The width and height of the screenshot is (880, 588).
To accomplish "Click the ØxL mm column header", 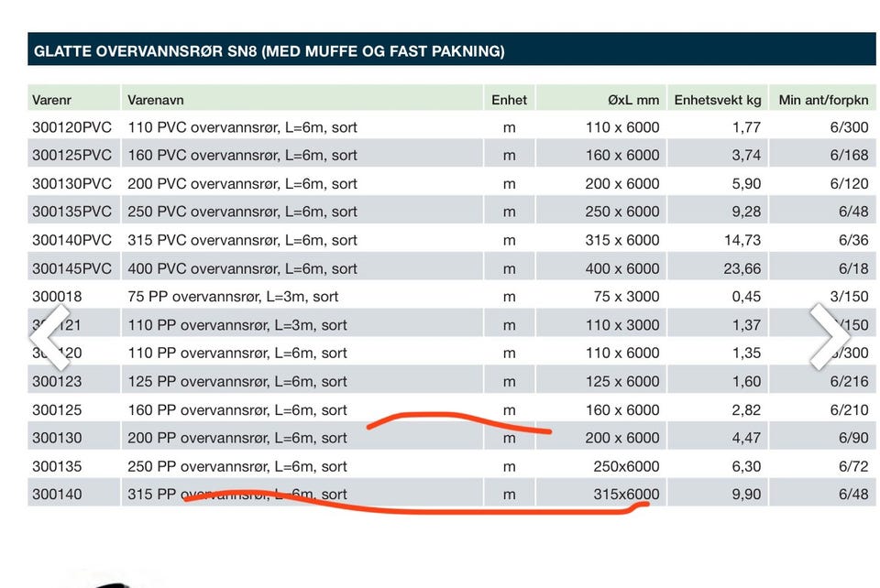I will [633, 101].
